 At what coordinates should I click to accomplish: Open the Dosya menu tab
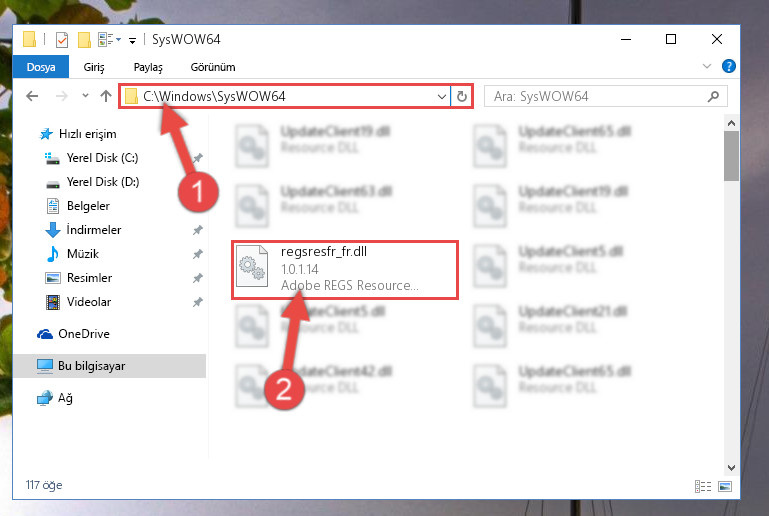[x=41, y=67]
